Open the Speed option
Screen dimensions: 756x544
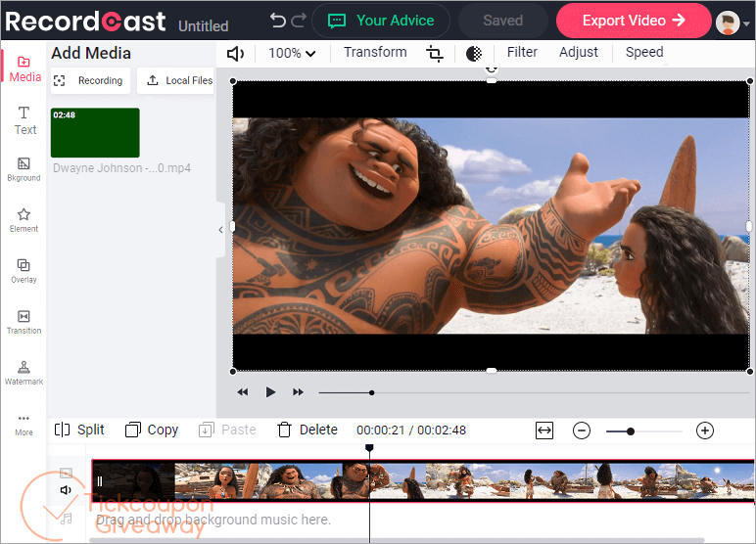click(x=644, y=52)
